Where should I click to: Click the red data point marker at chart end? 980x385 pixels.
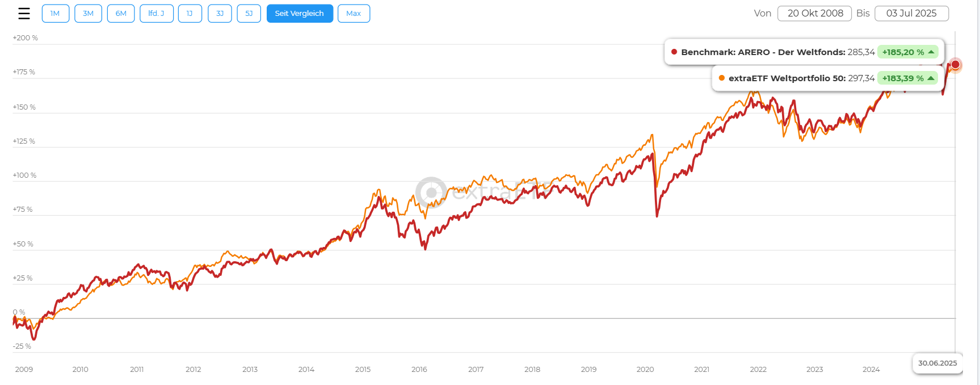pyautogui.click(x=955, y=65)
